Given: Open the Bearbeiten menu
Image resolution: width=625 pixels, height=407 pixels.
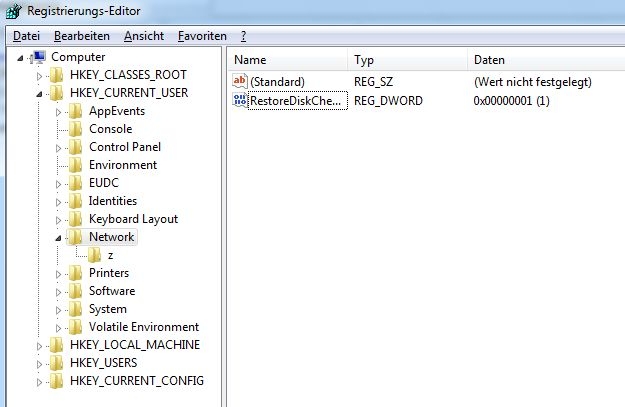Looking at the screenshot, I should coord(82,35).
